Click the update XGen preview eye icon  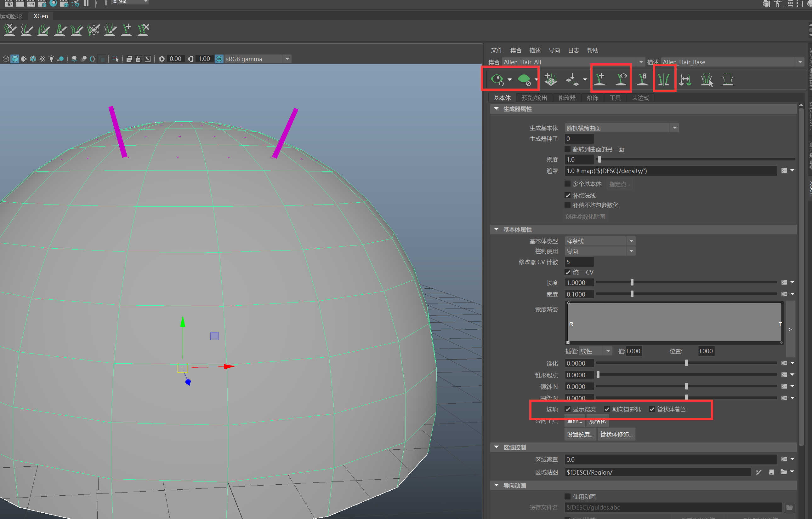pos(497,79)
